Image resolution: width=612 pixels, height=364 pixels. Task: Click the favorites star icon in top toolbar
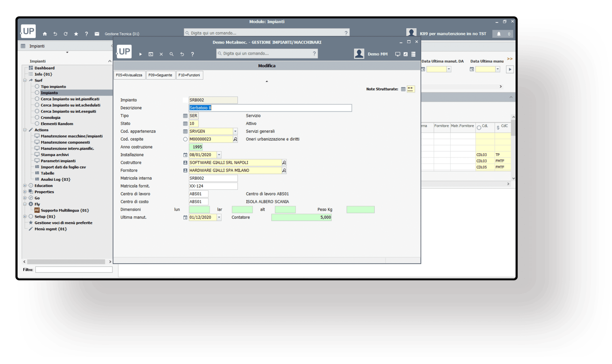pyautogui.click(x=76, y=34)
